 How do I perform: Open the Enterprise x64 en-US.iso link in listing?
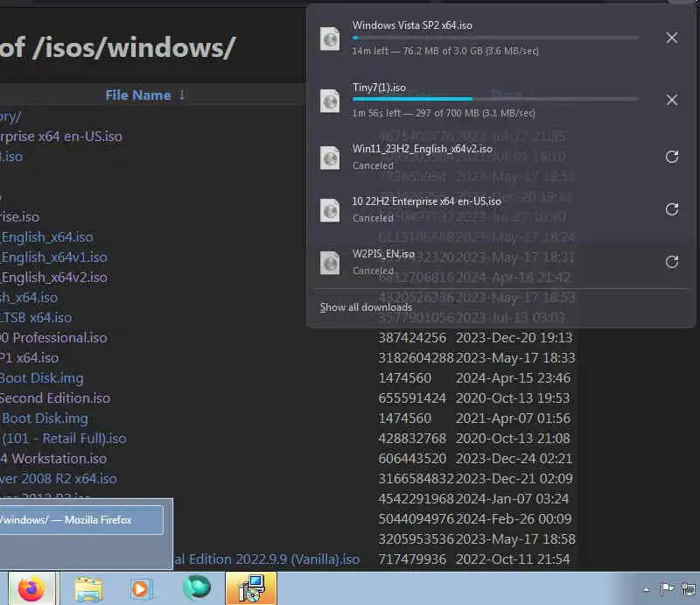[60, 137]
